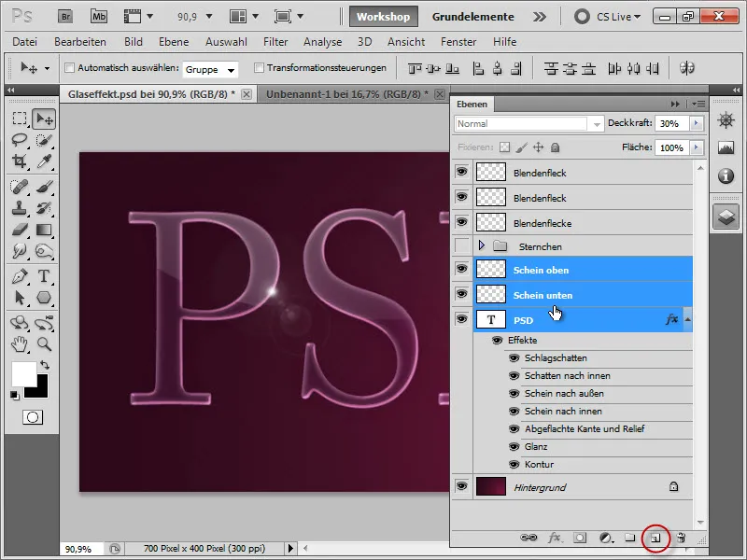Viewport: 747px width, 560px height.
Task: Open the Datei menu
Action: (25, 42)
